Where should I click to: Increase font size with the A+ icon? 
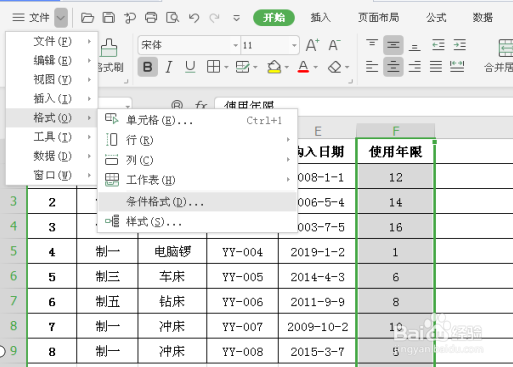[312, 45]
